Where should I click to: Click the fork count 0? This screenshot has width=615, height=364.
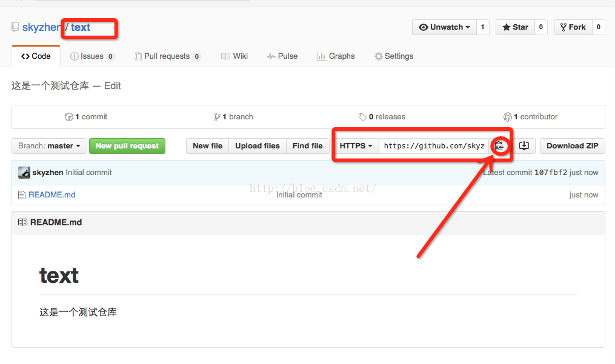[x=598, y=27]
